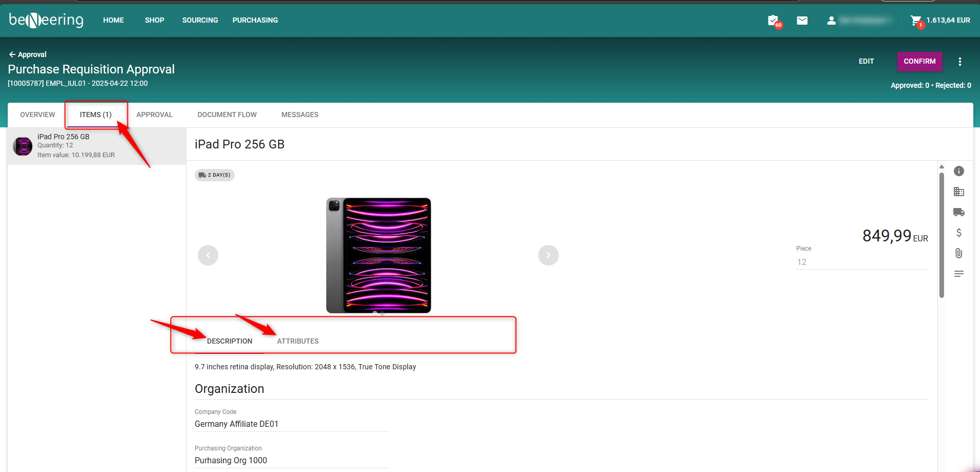
Task: Jump to organization section building icon
Action: (958, 192)
